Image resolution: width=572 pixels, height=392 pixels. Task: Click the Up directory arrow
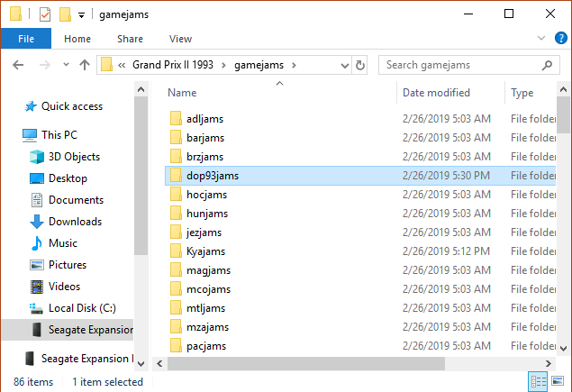[85, 65]
